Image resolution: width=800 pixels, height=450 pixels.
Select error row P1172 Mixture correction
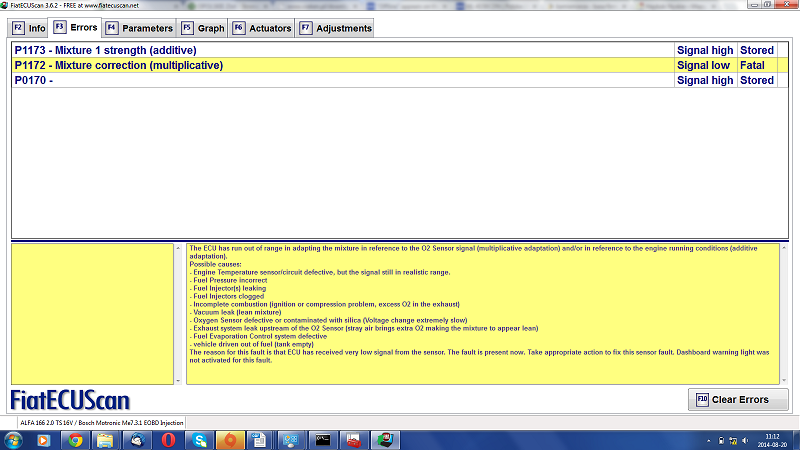click(x=399, y=65)
